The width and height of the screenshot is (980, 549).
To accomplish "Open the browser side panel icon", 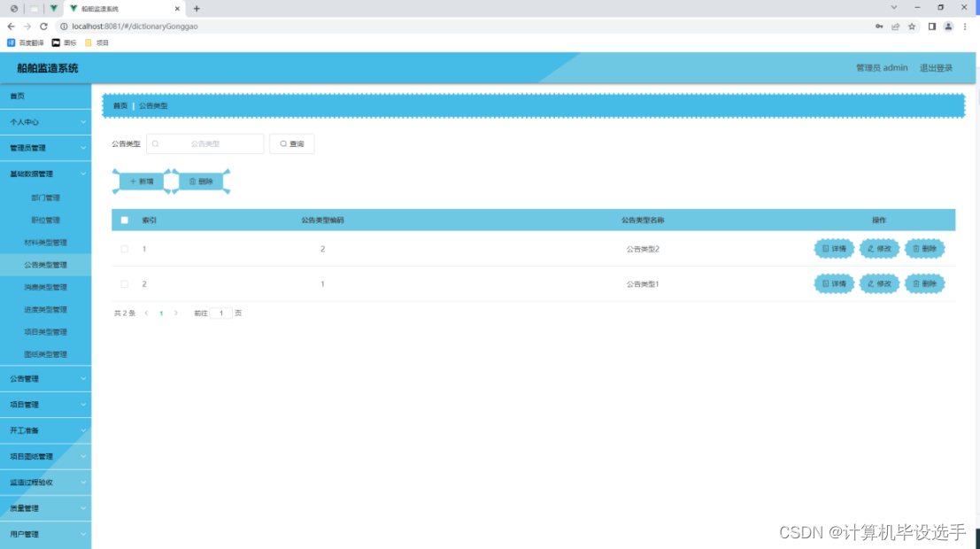I will coord(932,27).
